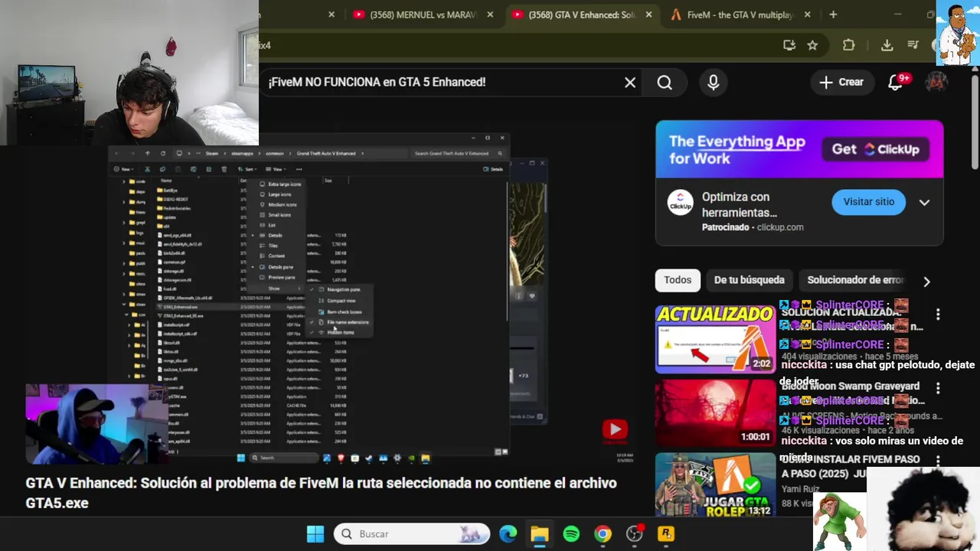Close the FiveM tab
This screenshot has height=551, width=980.
click(x=807, y=15)
